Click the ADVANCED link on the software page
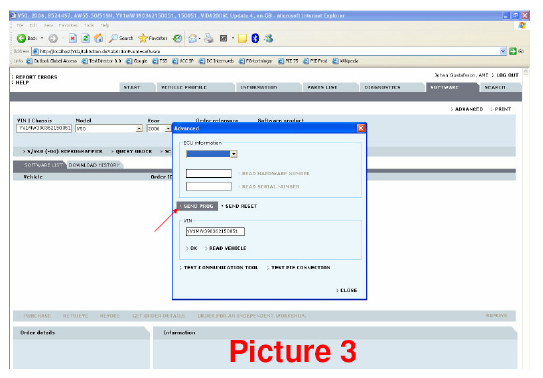The height and width of the screenshot is (378, 543). click(469, 109)
